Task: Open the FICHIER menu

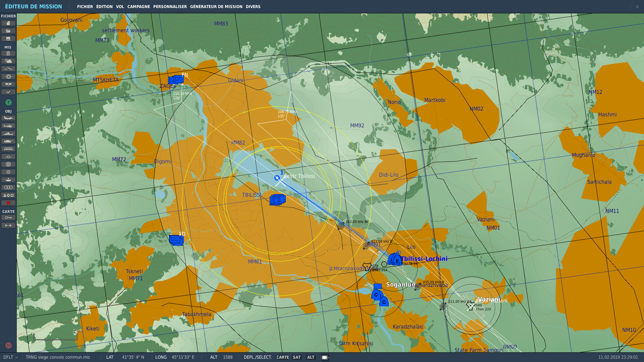Action: [x=85, y=7]
